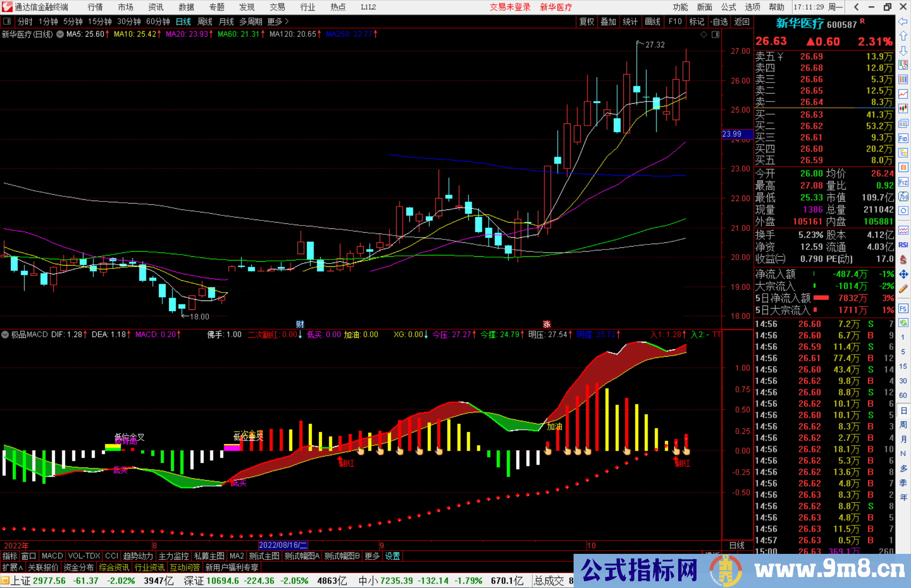Open the 行情 menu
This screenshot has width=911, height=588.
(x=95, y=7)
